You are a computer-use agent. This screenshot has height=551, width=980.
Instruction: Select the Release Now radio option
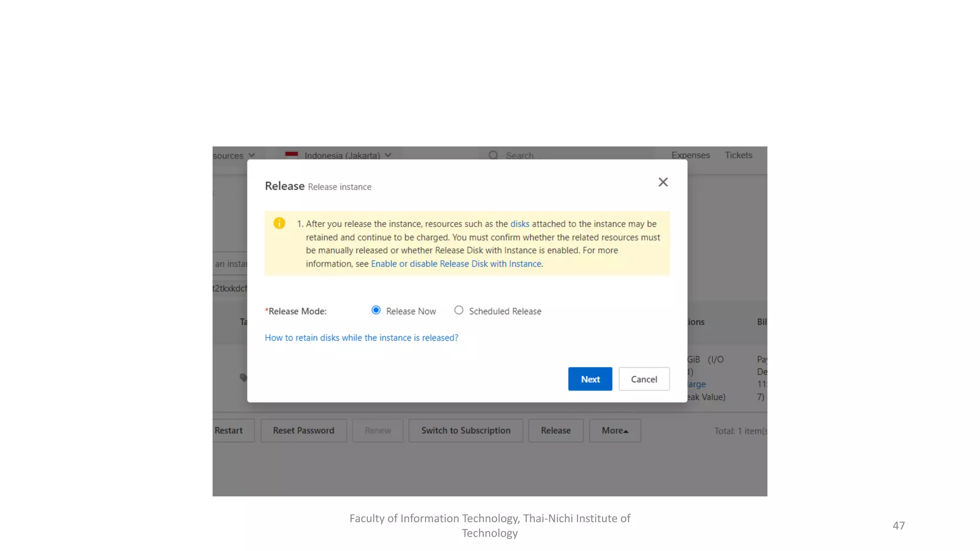click(376, 310)
